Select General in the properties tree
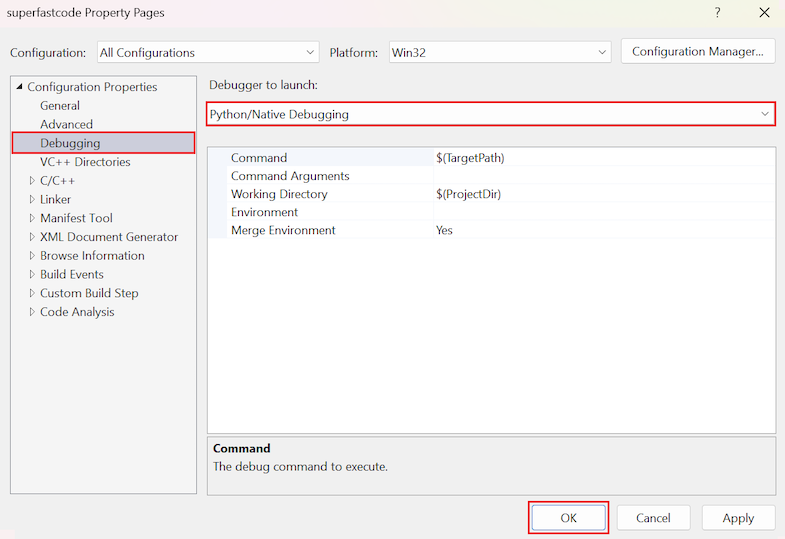The width and height of the screenshot is (785, 539). 60,106
